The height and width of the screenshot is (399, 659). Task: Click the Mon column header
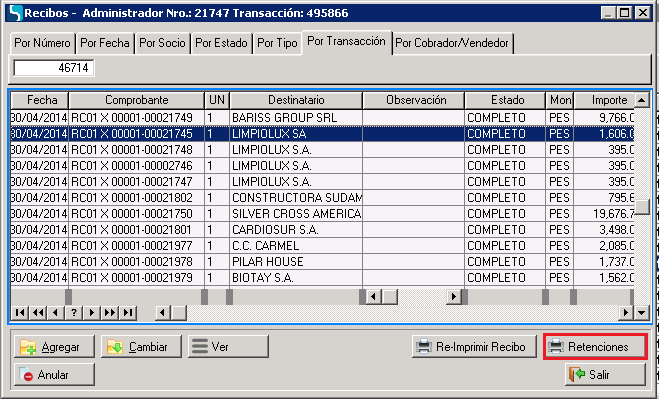point(560,100)
